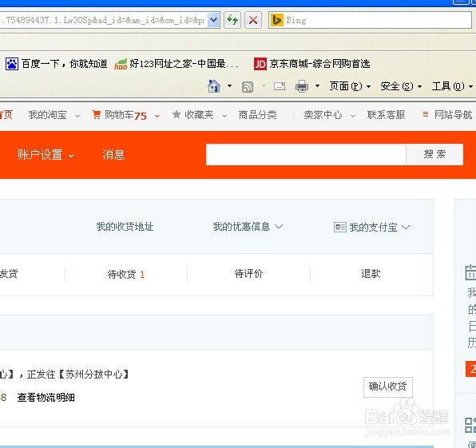Expand the 卖家中心 dropdown arrow
Image resolution: width=476 pixels, height=448 pixels.
click(x=353, y=116)
